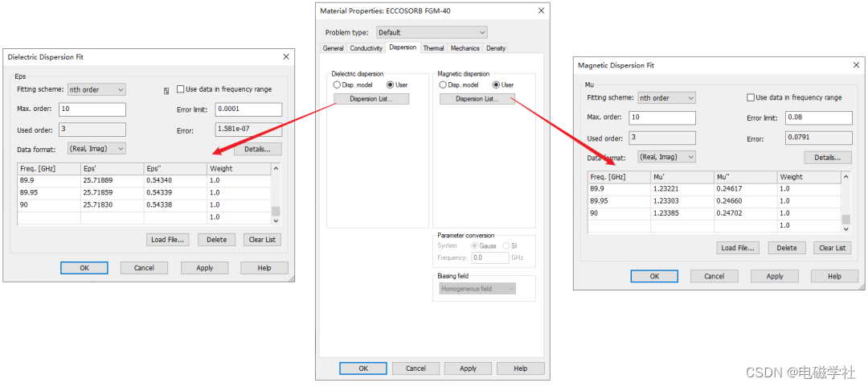Image resolution: width=868 pixels, height=387 pixels.
Task: Select User radio under Magnetic dispersion
Action: coord(496,85)
